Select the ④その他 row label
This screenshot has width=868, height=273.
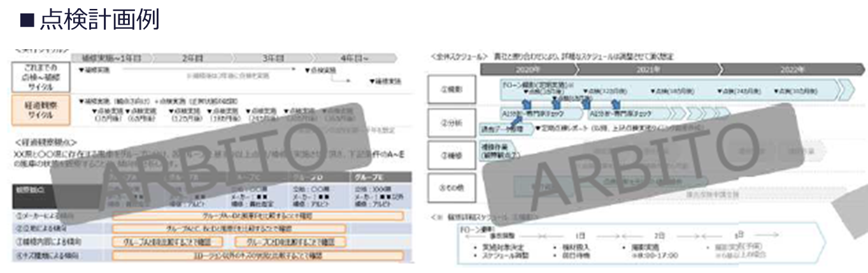pyautogui.click(x=450, y=187)
